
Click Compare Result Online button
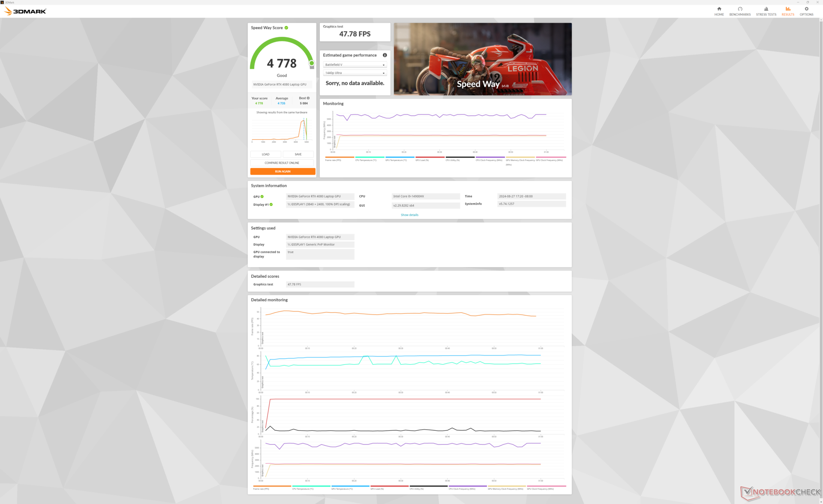coord(282,163)
